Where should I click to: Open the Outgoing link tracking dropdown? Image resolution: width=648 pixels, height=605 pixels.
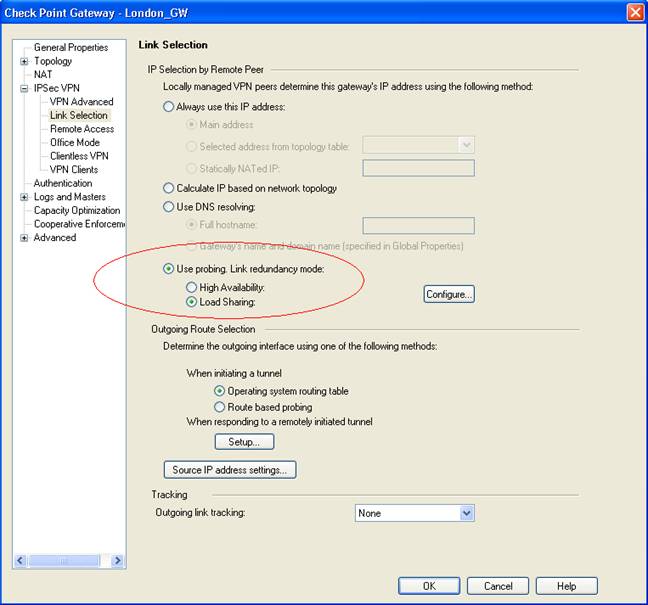click(x=467, y=513)
